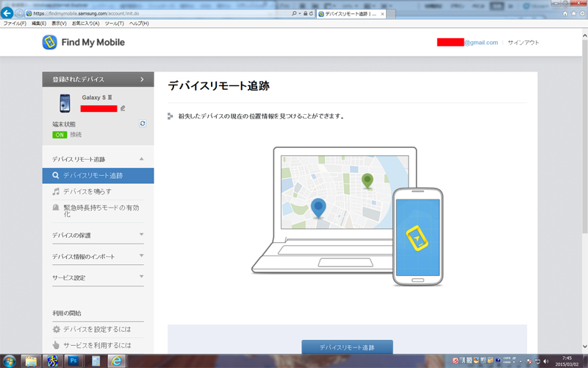Open the 編集(E) menu
This screenshot has height=368, width=588.
click(x=39, y=24)
